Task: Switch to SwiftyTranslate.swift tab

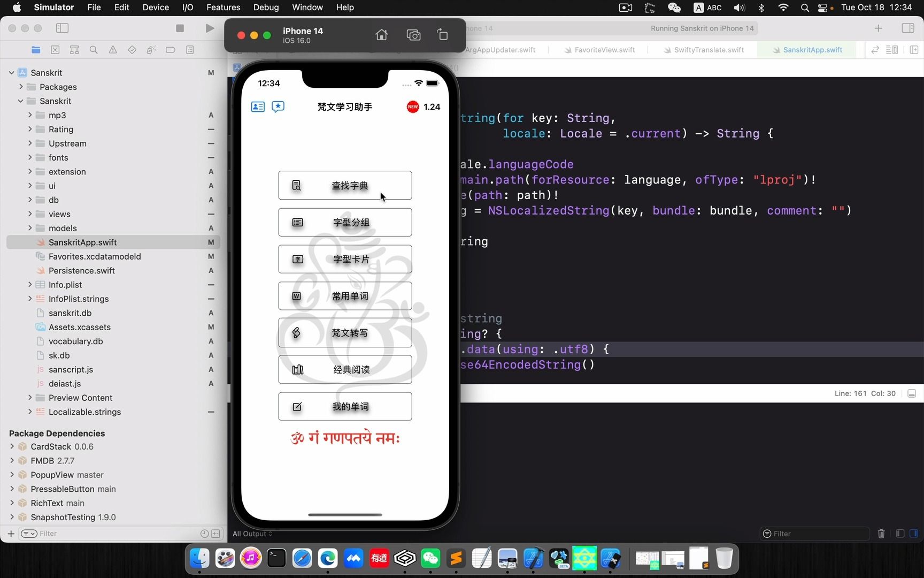Action: (x=704, y=50)
